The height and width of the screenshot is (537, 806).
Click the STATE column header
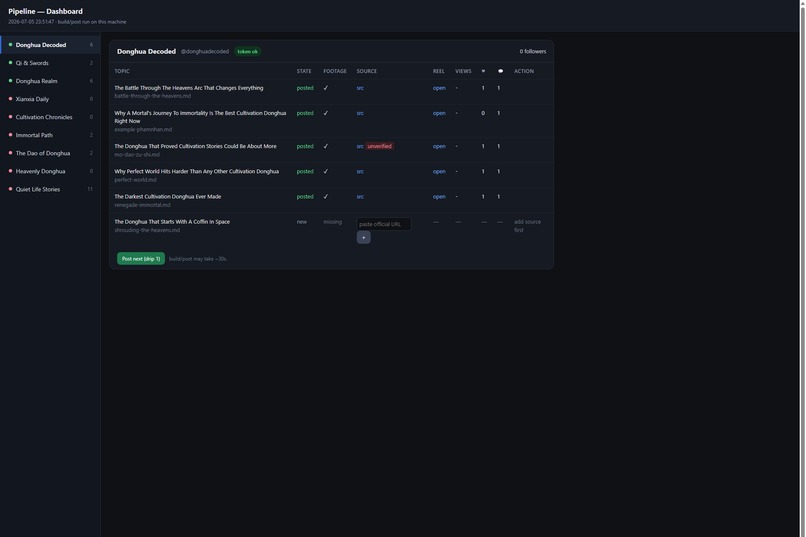pyautogui.click(x=304, y=71)
